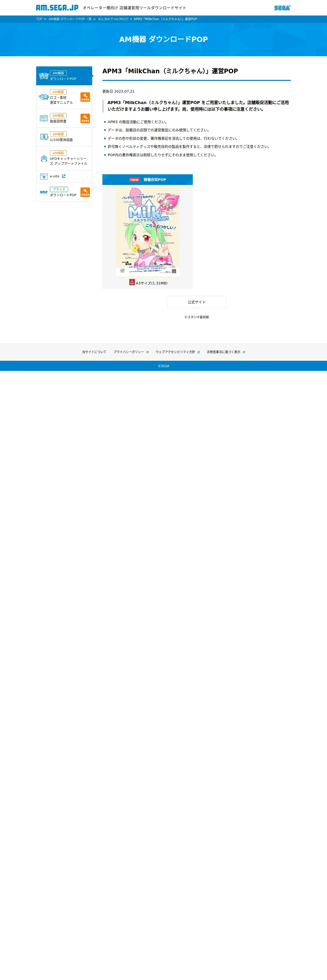Open the e-site sidebar link
This screenshot has width=327, height=980.
pyautogui.click(x=64, y=177)
